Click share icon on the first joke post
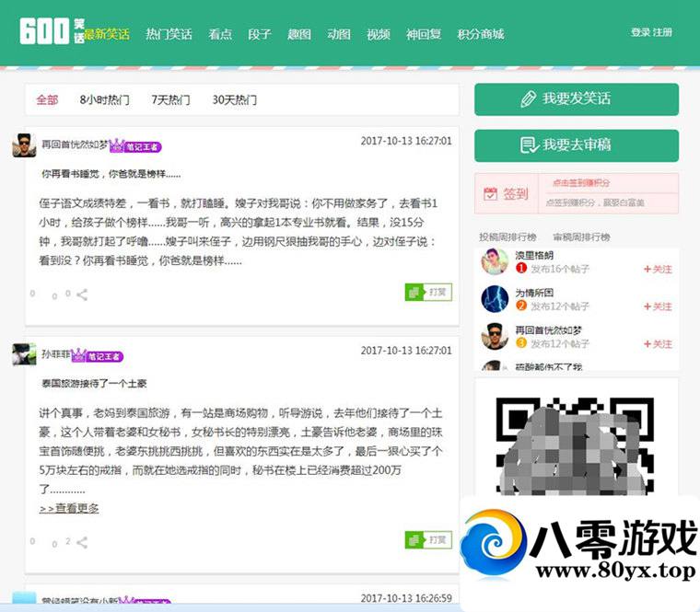This screenshot has width=700, height=612. (x=82, y=295)
